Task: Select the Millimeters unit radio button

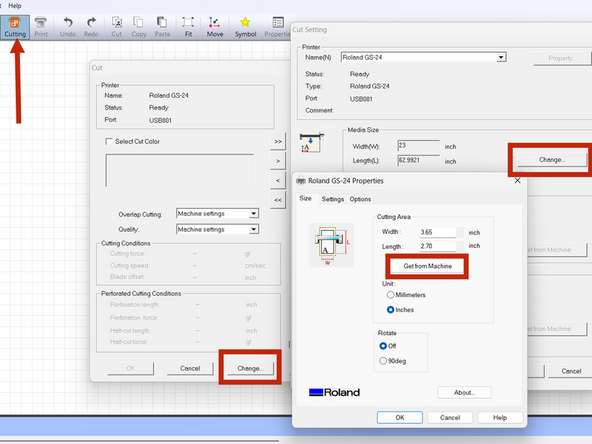Action: pos(390,295)
